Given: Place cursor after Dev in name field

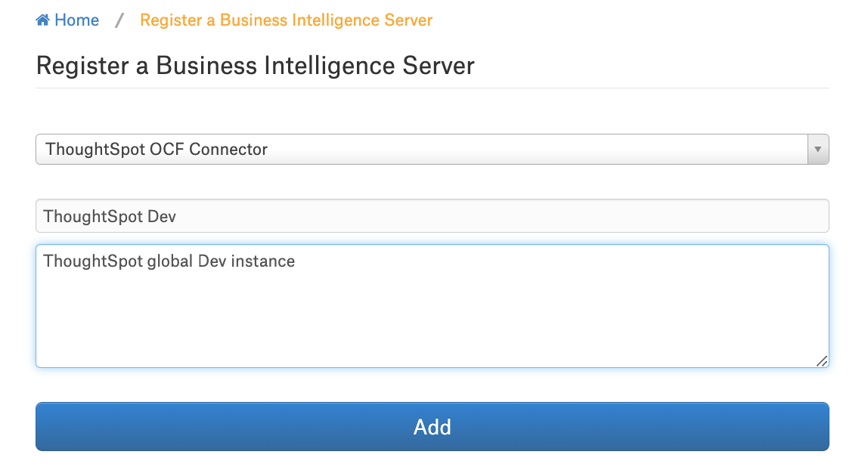Looking at the screenshot, I should pyautogui.click(x=177, y=216).
